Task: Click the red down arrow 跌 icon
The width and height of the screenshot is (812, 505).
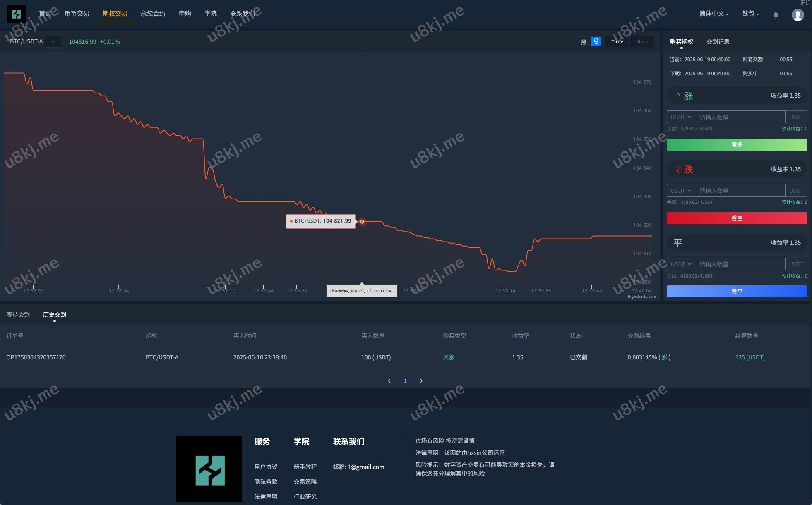Action: coord(678,169)
